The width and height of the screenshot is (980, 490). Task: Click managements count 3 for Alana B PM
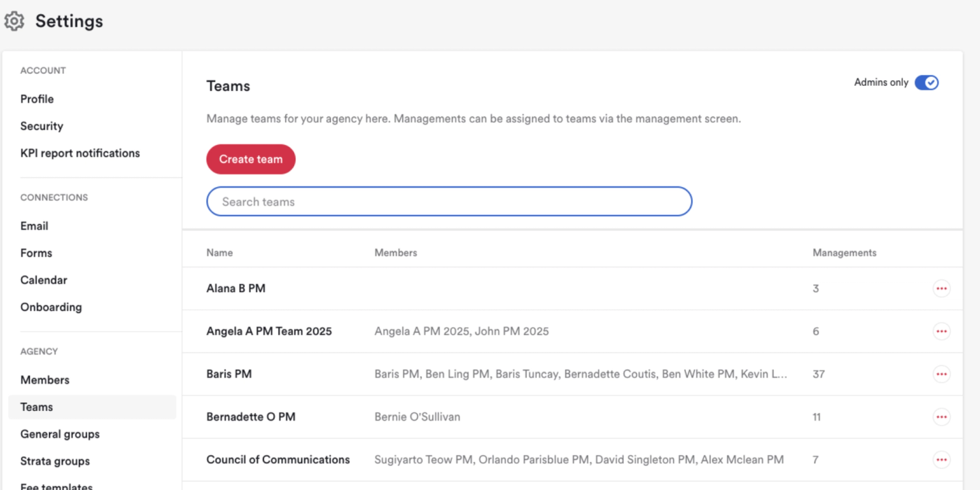816,289
